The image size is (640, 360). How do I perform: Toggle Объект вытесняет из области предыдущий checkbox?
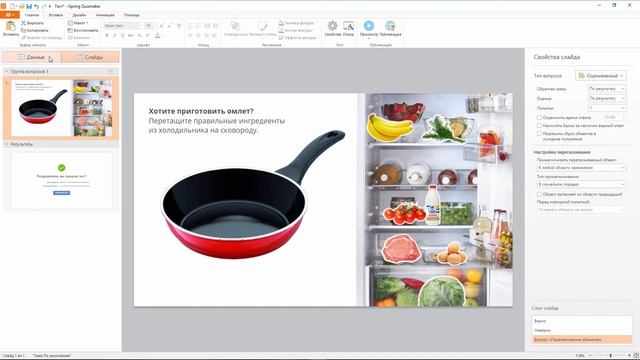(539, 194)
